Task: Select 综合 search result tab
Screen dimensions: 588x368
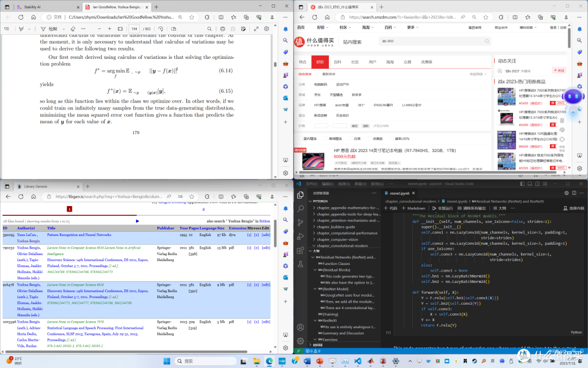Action: pyautogui.click(x=303, y=62)
